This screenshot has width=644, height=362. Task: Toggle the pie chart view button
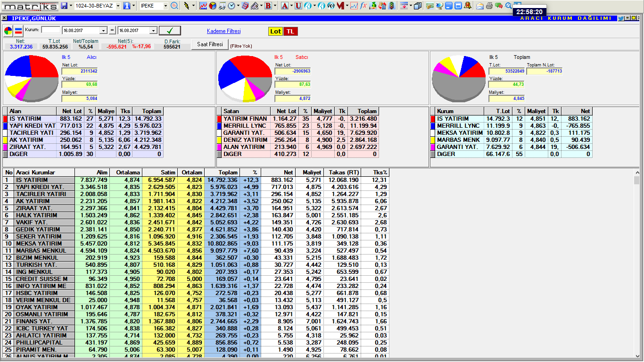click(x=8, y=31)
